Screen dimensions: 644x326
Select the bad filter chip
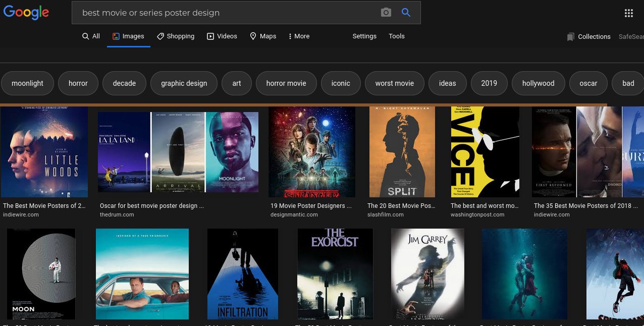click(x=628, y=83)
